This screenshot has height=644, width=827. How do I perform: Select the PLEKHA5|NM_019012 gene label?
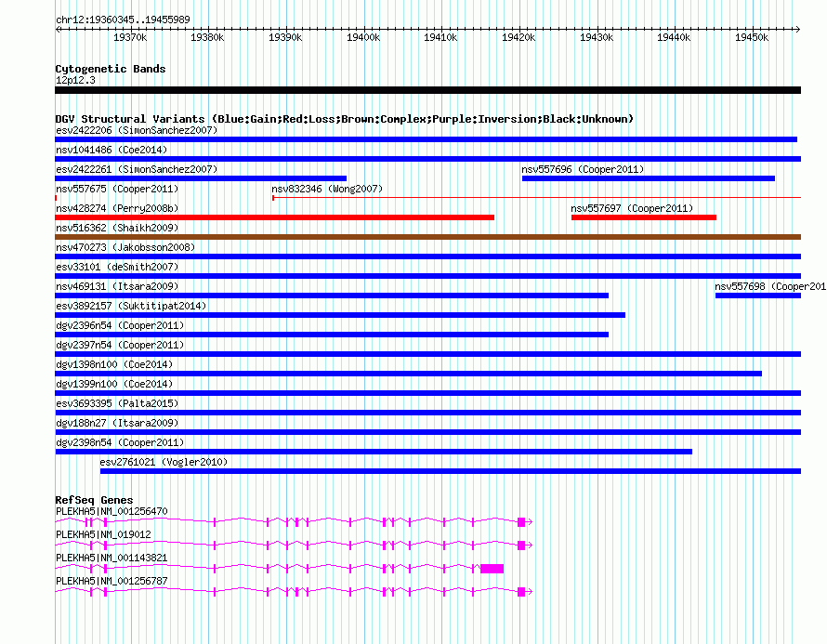pos(103,534)
